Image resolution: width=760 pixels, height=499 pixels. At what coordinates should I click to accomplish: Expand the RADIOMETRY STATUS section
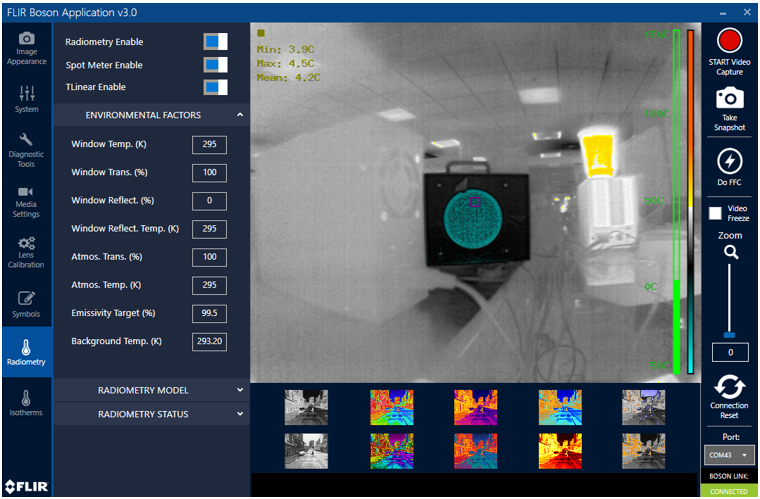150,414
